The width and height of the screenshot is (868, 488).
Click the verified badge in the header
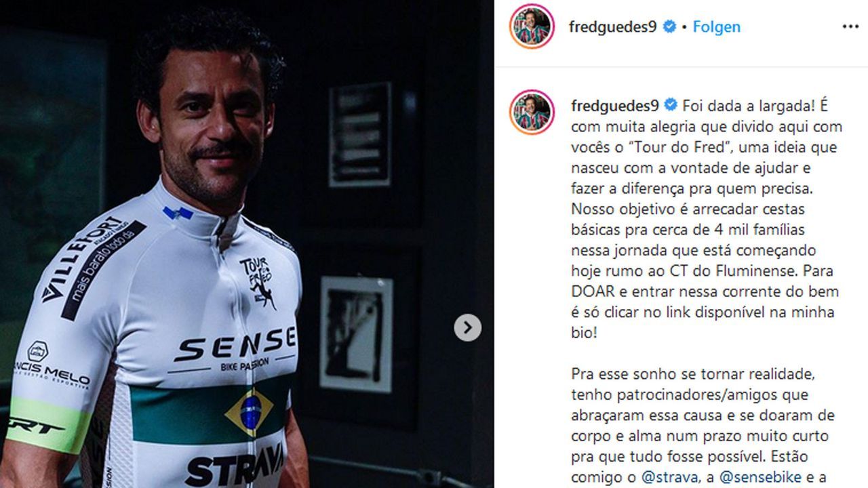[669, 27]
